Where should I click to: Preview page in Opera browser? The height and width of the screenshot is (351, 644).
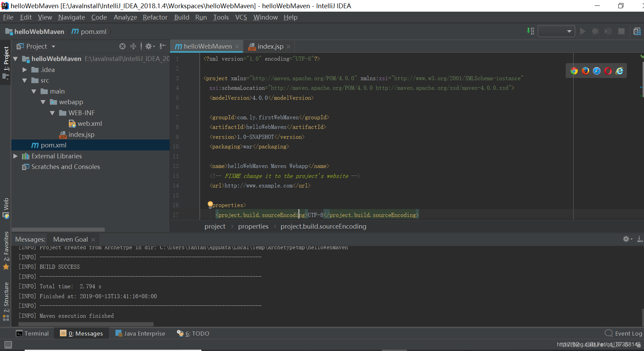pyautogui.click(x=608, y=71)
